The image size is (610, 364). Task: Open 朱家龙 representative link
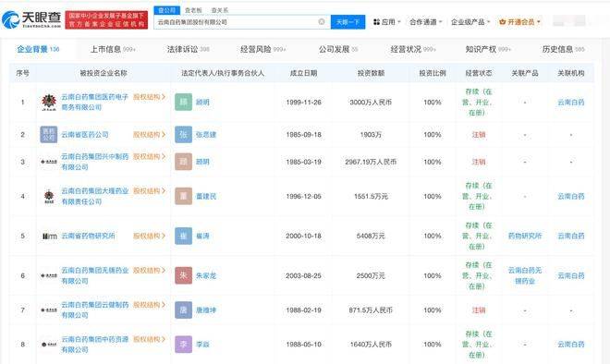coord(206,275)
